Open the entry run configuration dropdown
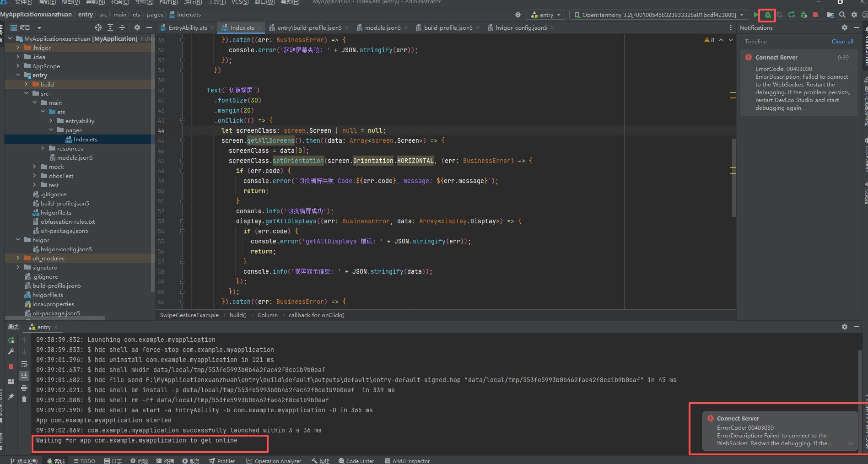 pos(546,15)
